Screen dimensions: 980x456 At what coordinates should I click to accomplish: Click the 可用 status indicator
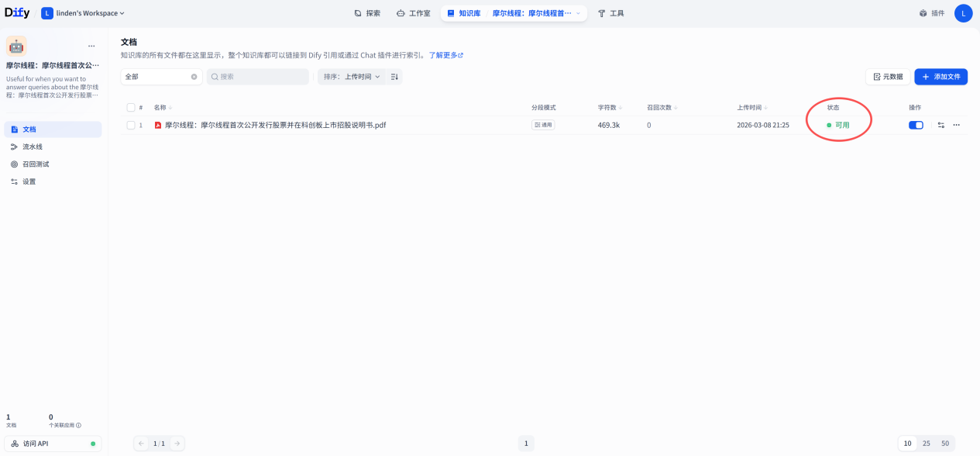pos(838,125)
